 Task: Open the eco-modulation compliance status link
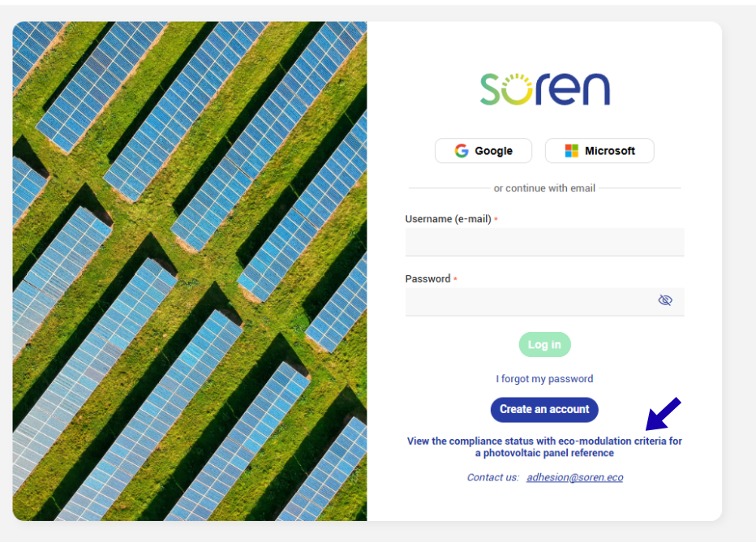545,446
